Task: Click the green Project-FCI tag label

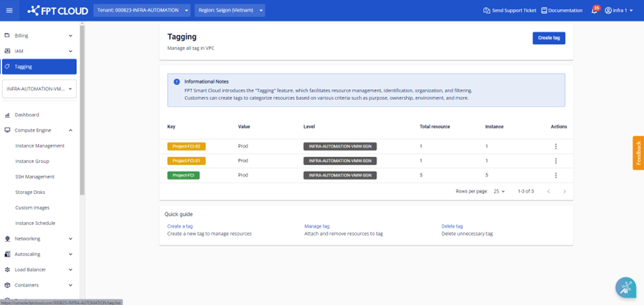Action: (183, 175)
